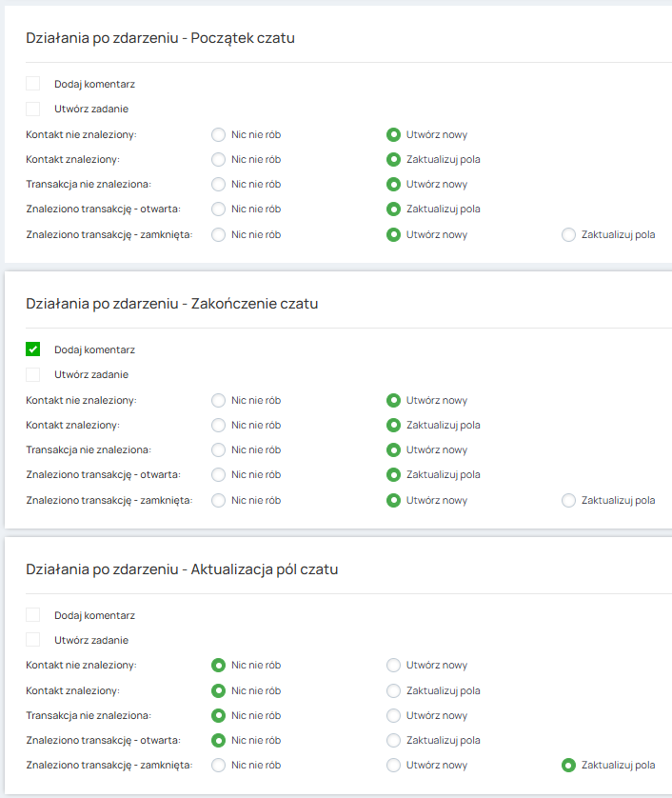
Task: Select Zaktualizuj pola for Kontakt znaleziony in Aktualizacja pól
Action: 393,690
